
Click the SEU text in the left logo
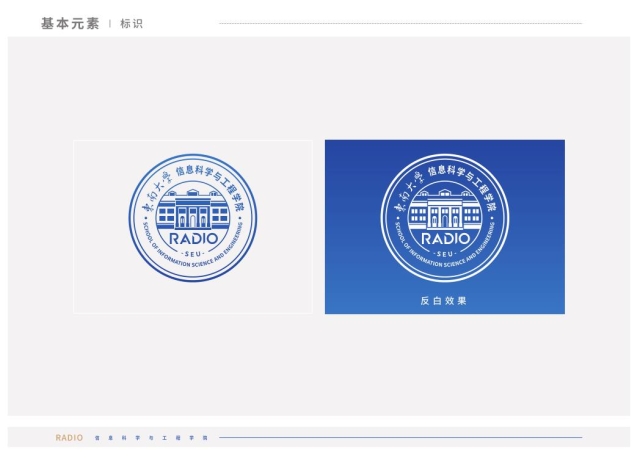tap(193, 253)
